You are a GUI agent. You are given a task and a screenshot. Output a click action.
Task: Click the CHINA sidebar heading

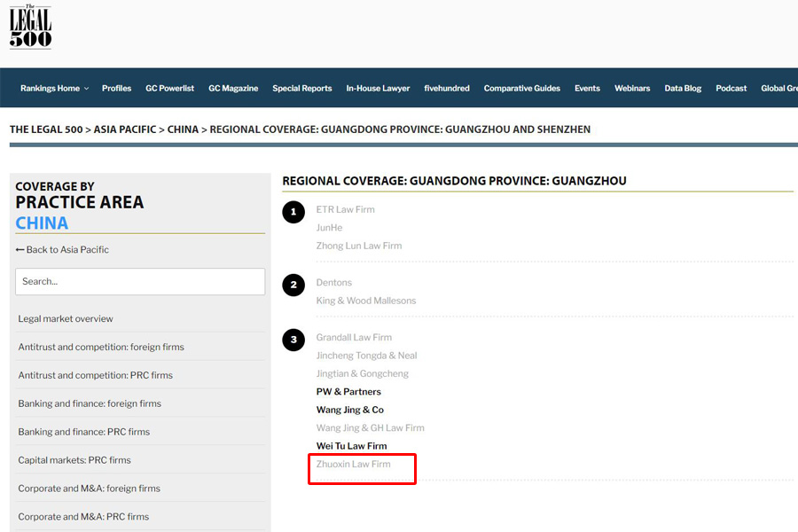(x=42, y=223)
